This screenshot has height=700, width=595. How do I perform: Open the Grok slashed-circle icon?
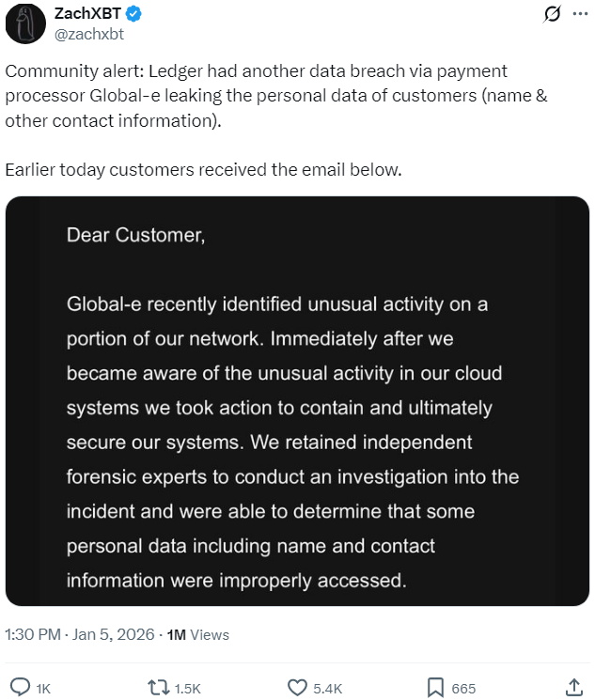(554, 15)
